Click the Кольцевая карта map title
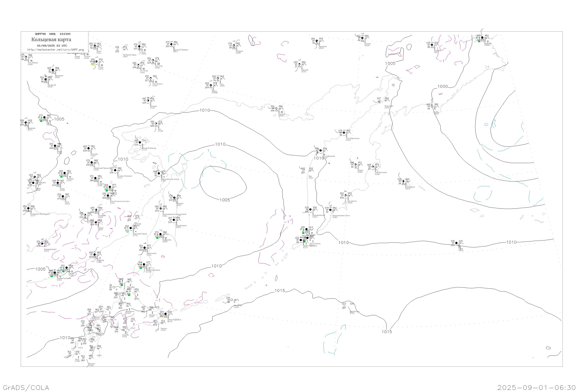This screenshot has height=392, width=588. (x=51, y=40)
